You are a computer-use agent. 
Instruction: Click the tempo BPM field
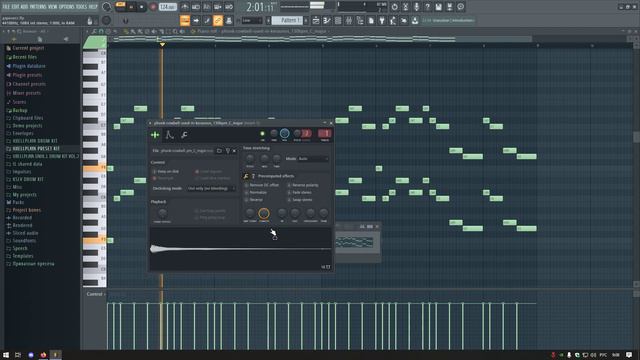pos(167,7)
